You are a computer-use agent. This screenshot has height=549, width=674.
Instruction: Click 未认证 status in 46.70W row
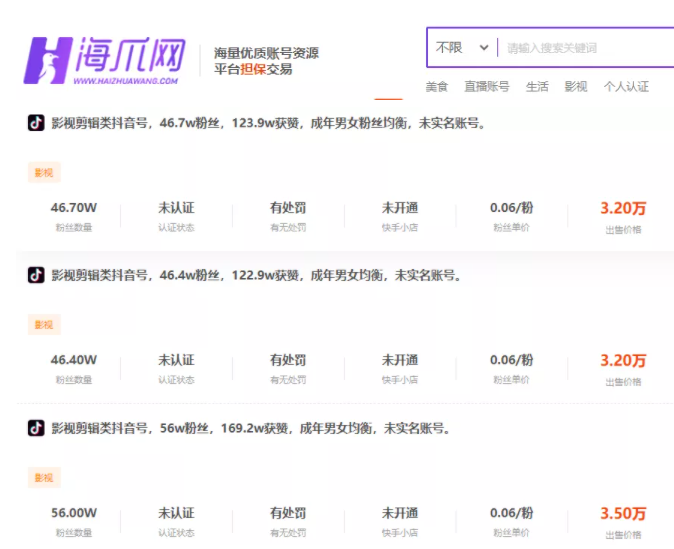pos(176,208)
